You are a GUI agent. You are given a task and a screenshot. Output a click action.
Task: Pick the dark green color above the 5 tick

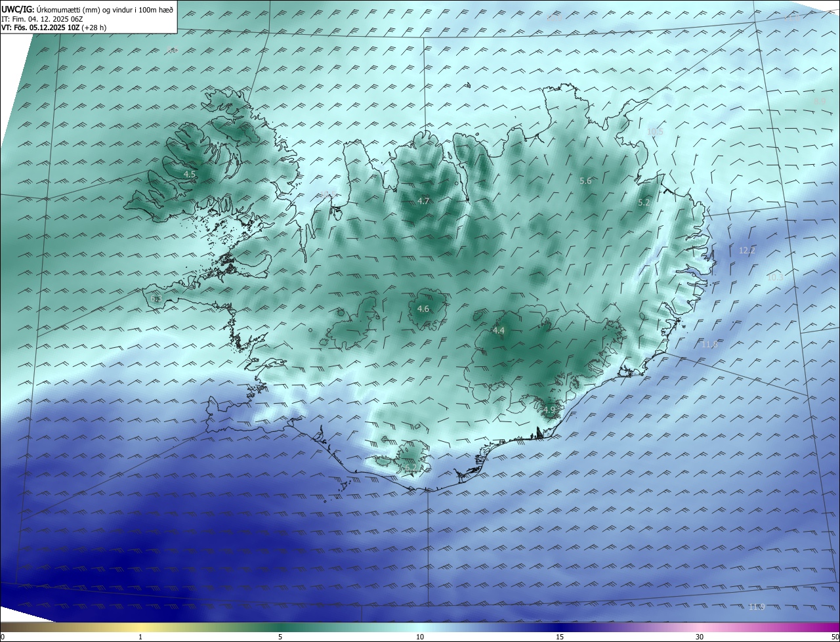tap(280, 627)
